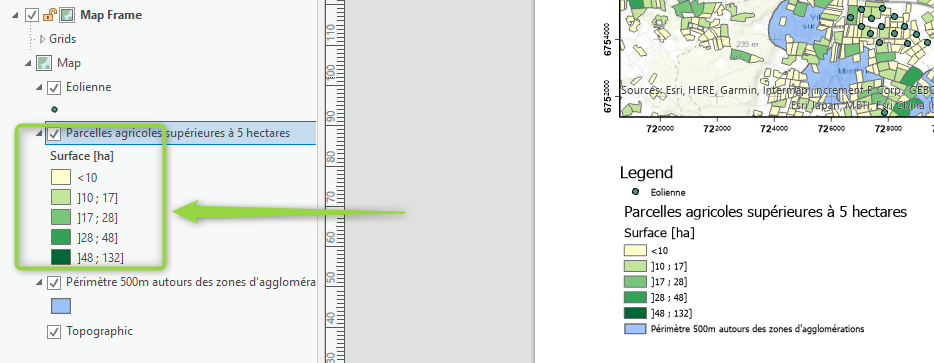Screen dimensions: 934x363
Task: Click the <10 pale yellow swatch in contents
Action: tap(61, 177)
